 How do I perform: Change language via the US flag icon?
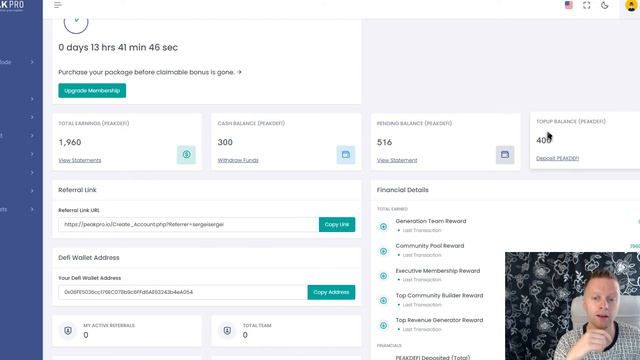[x=569, y=5]
